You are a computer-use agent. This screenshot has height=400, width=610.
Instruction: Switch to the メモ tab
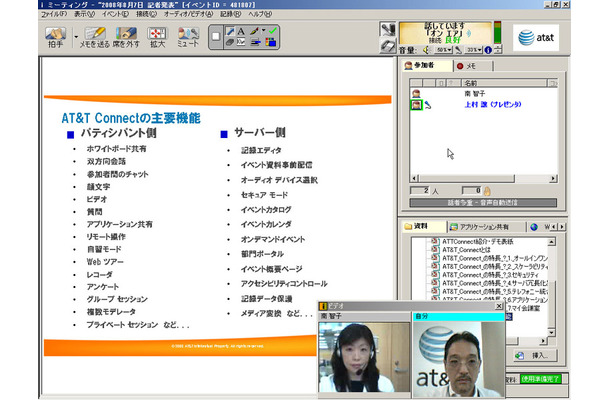point(472,66)
